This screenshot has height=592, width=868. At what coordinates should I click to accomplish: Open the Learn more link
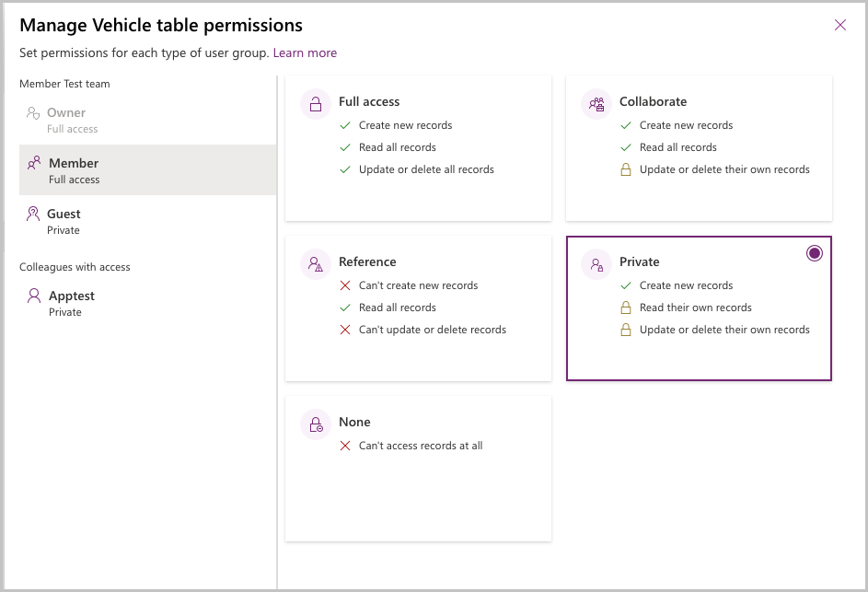pyautogui.click(x=305, y=52)
